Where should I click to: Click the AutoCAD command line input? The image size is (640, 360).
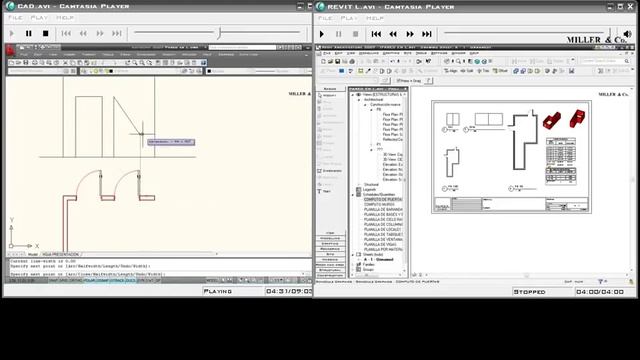pos(157,274)
